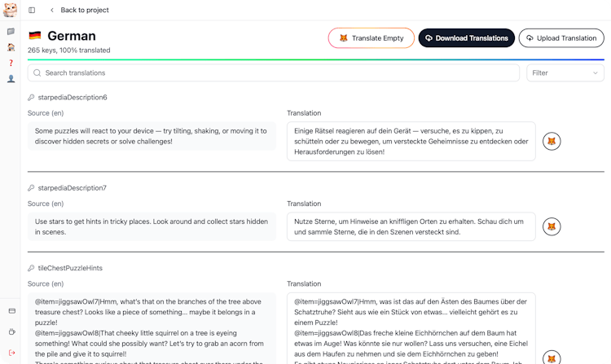Auto-translate starpediaDescription7 with fox button
Image resolution: width=611 pixels, height=364 pixels.
click(x=552, y=226)
